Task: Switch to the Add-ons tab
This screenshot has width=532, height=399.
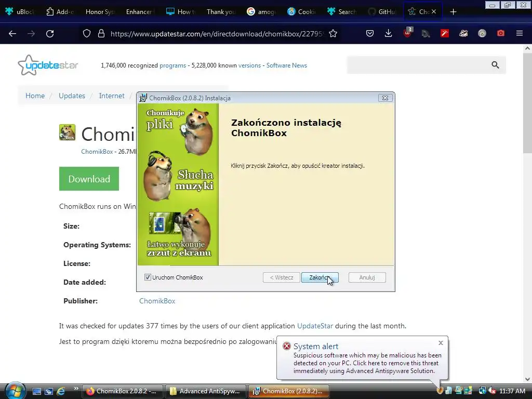Action: pyautogui.click(x=60, y=11)
